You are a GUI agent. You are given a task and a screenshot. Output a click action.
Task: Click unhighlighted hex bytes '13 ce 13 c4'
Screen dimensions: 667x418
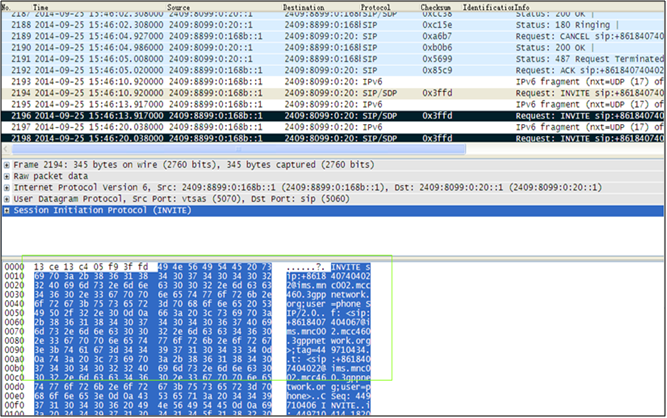(60, 267)
